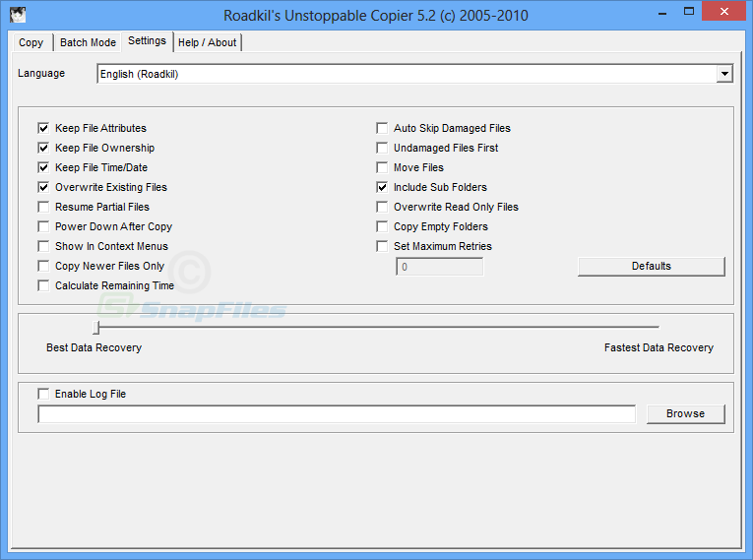The width and height of the screenshot is (753, 560).
Task: Switch to the Copy tab
Action: pos(31,42)
